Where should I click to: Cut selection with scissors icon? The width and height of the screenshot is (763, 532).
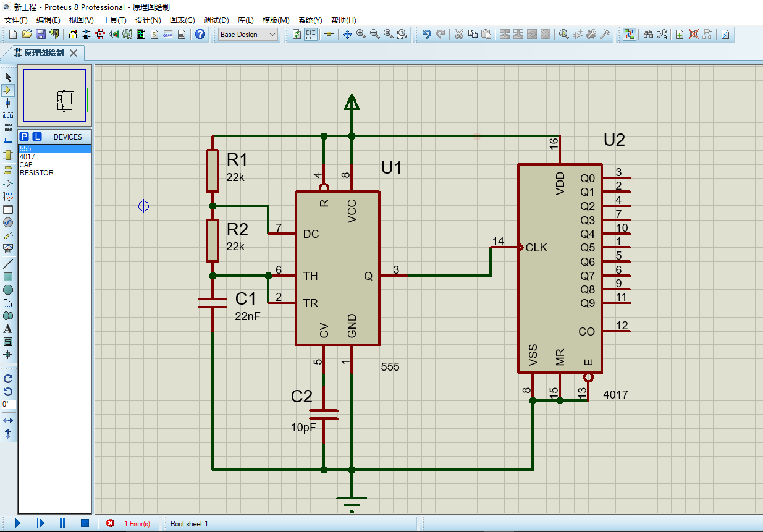point(459,35)
